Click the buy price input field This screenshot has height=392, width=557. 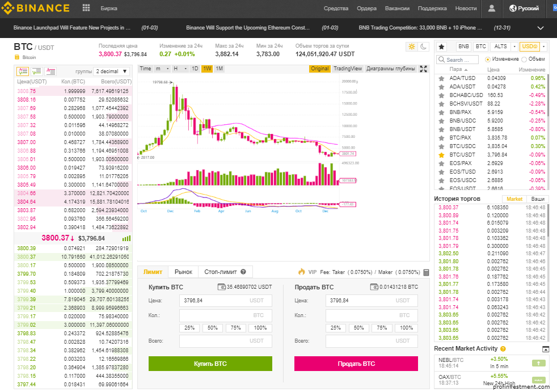[x=226, y=301]
